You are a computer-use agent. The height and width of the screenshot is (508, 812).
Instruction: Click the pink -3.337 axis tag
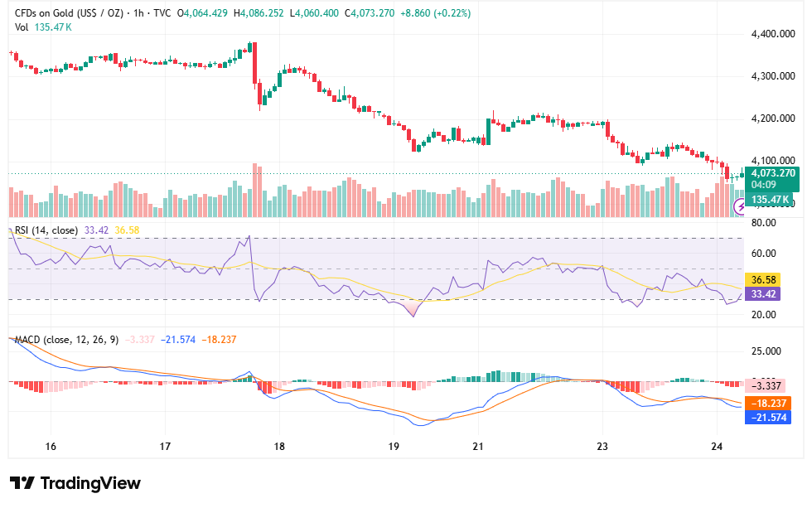(x=766, y=386)
